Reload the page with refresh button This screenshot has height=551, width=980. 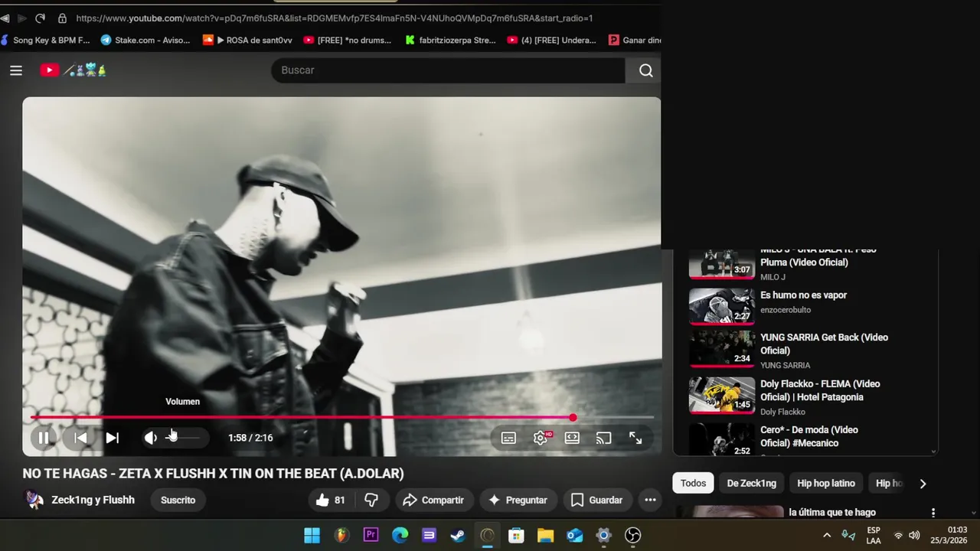pos(40,18)
